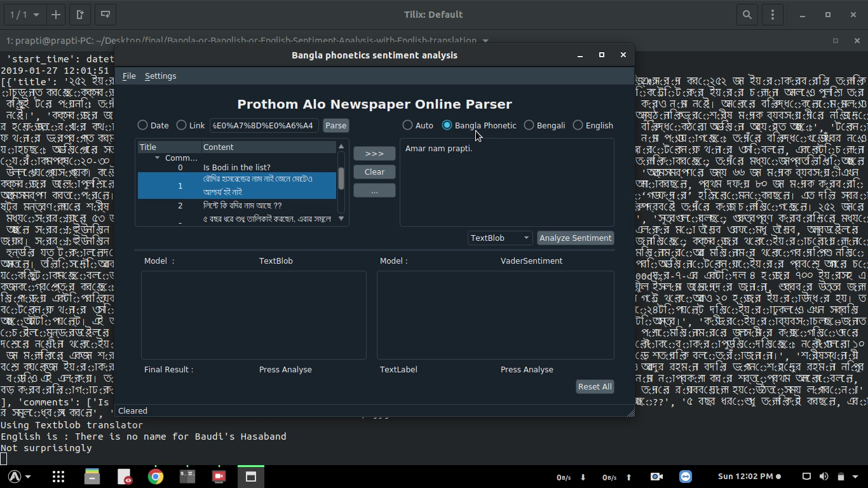This screenshot has width=868, height=488.
Task: Click the >>> transfer button
Action: coord(374,153)
